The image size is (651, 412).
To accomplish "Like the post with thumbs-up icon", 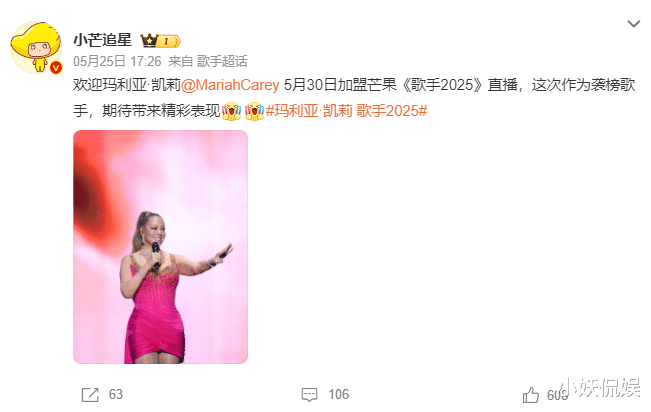I will (x=531, y=395).
